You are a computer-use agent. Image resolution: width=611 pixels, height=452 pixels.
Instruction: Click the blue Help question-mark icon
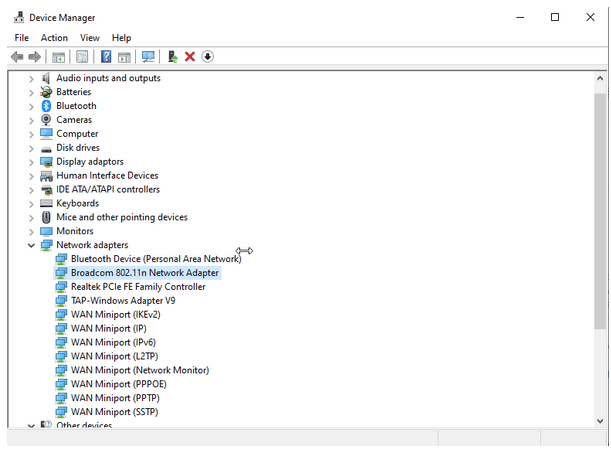[106, 57]
